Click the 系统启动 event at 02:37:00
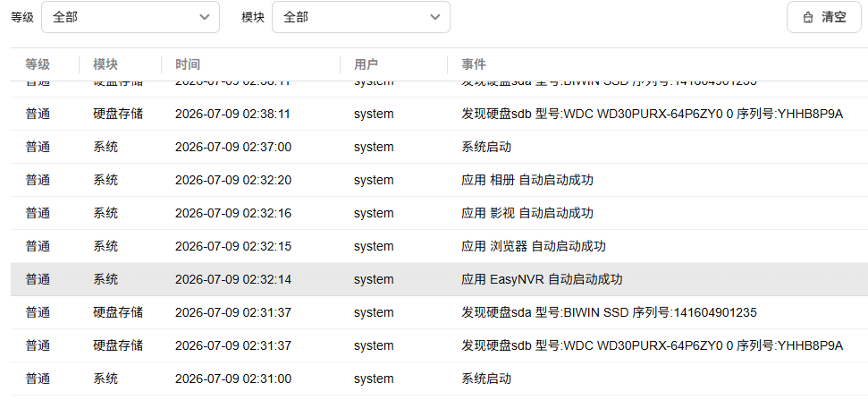Screen dimensions: 868x400 click(486, 147)
